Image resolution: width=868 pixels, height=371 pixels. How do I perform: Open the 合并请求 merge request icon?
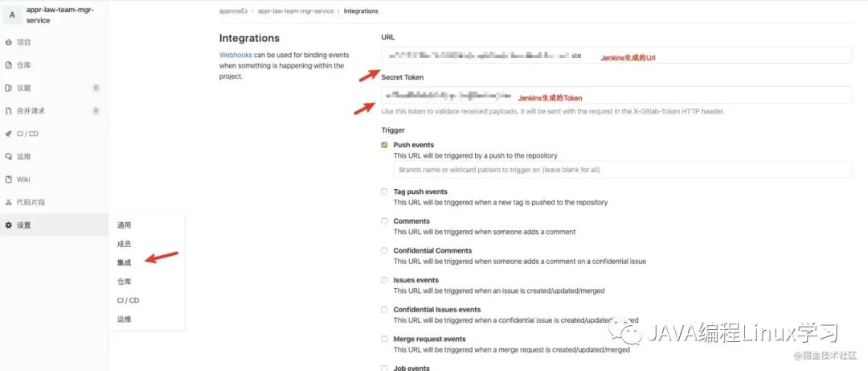click(x=8, y=110)
